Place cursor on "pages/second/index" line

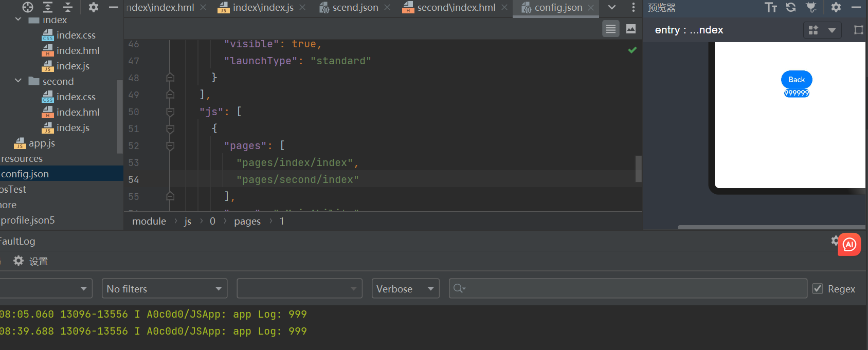[297, 179]
